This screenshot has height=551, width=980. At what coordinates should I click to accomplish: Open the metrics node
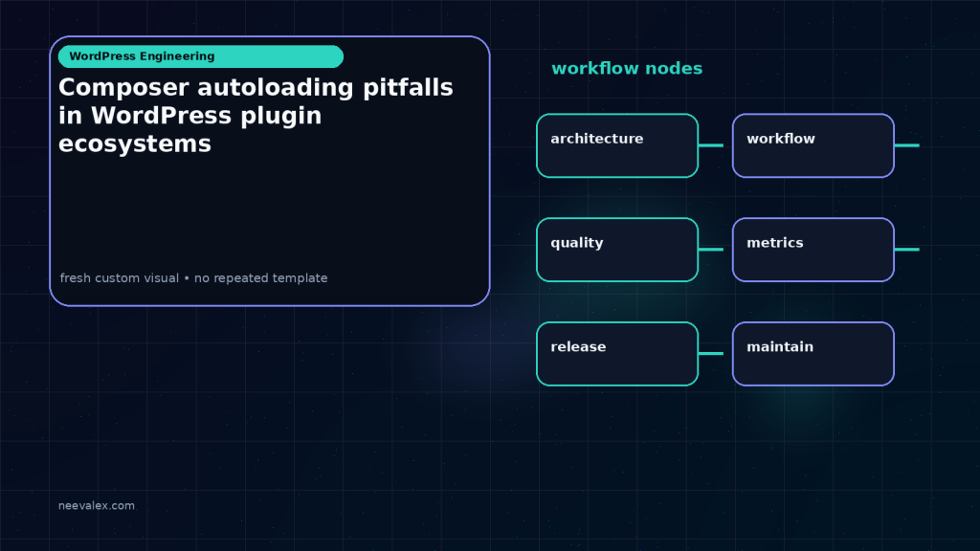pyautogui.click(x=813, y=250)
